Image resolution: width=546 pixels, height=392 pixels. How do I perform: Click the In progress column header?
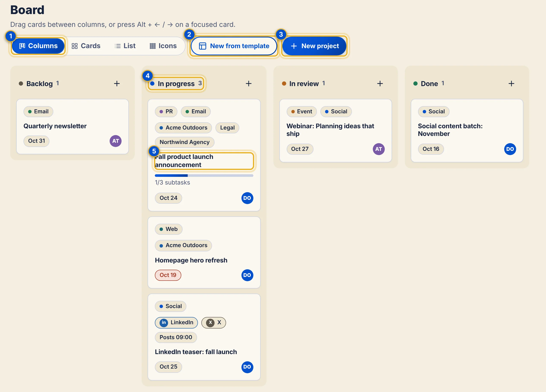[176, 84]
